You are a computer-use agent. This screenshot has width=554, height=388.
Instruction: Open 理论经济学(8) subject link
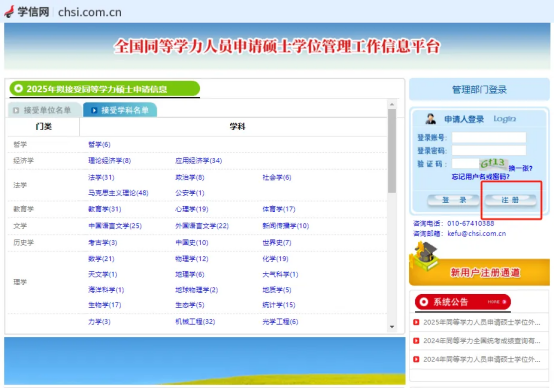pyautogui.click(x=110, y=161)
